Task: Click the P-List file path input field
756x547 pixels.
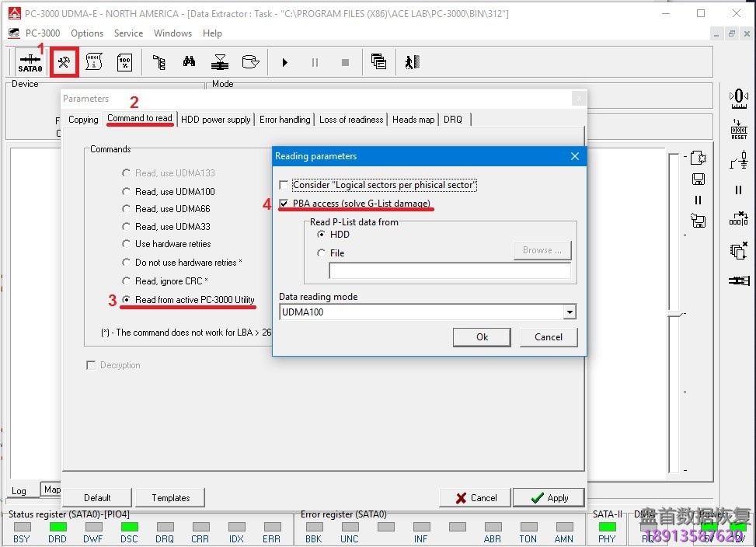Action: [449, 271]
